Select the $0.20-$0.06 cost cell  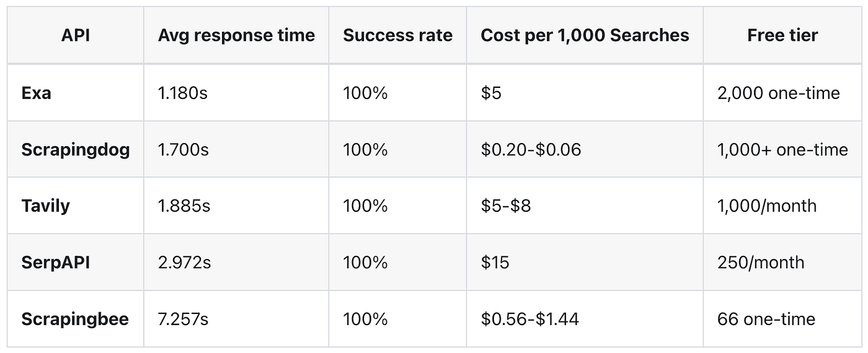(531, 150)
